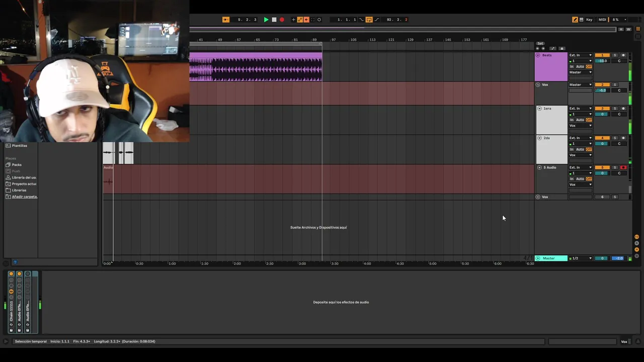
Task: Click the punch-out switch icon
Action: [x=377, y=20]
